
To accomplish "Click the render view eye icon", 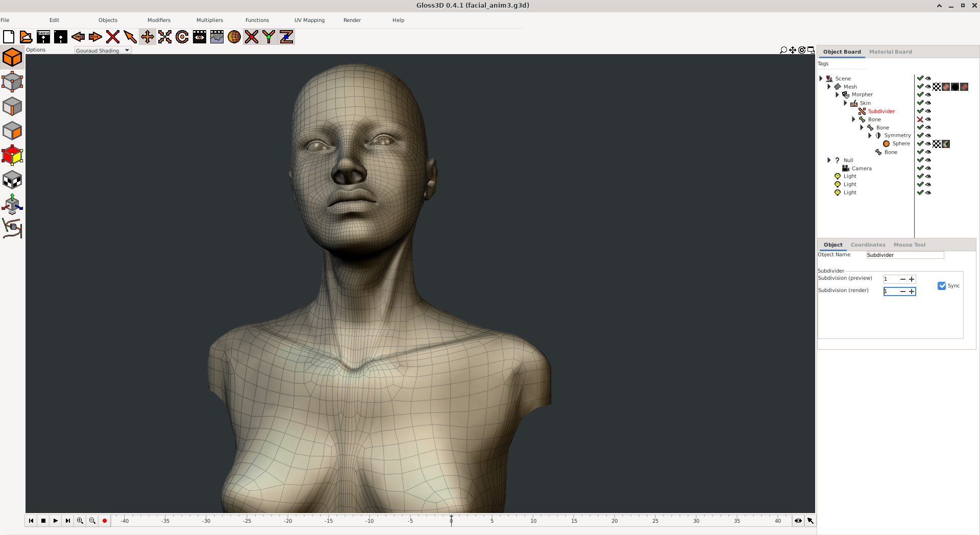I will tap(200, 37).
